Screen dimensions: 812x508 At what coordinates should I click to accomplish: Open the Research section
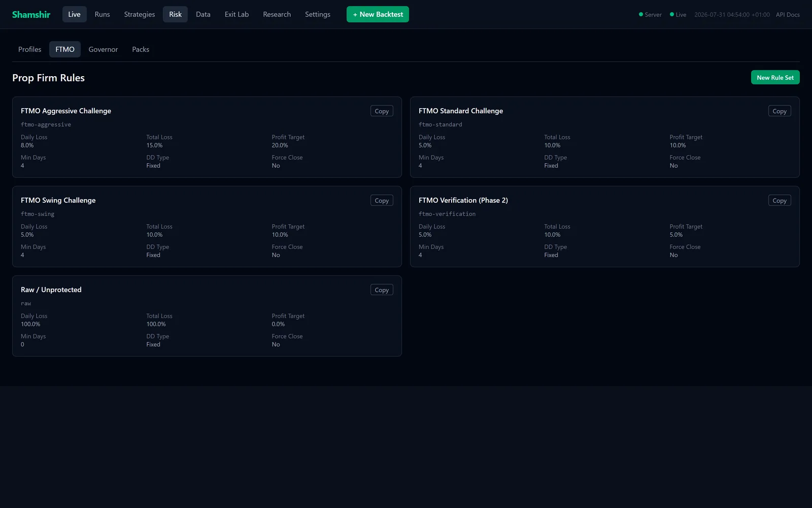coord(277,14)
